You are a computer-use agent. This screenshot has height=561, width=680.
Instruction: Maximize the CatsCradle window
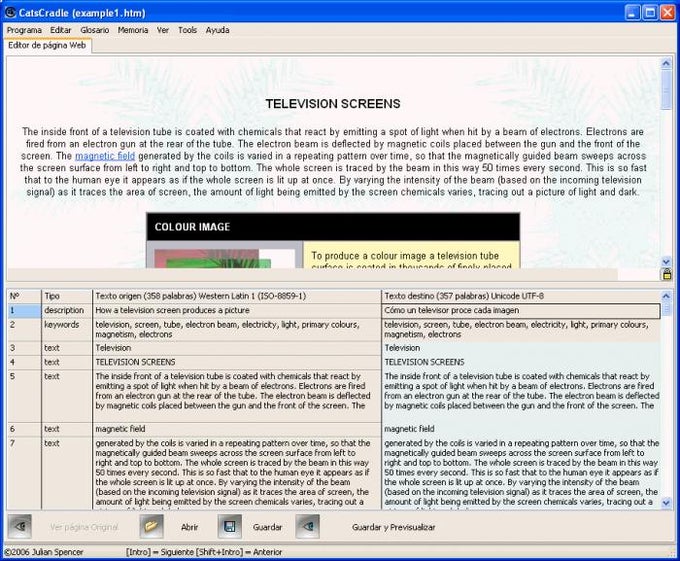[x=650, y=13]
